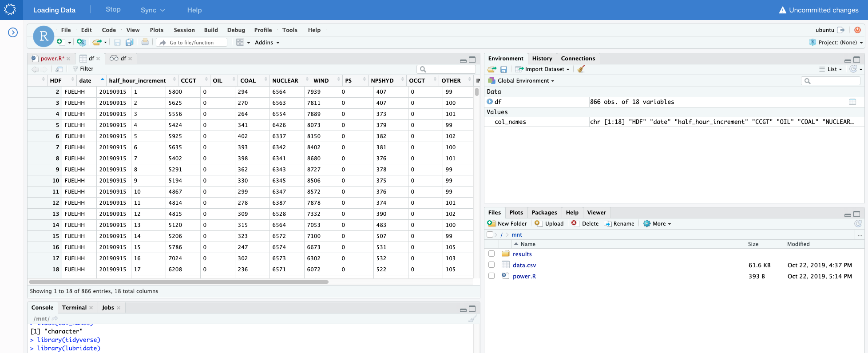Image resolution: width=868 pixels, height=353 pixels.
Task: Check the box next to data.csv
Action: click(x=491, y=265)
